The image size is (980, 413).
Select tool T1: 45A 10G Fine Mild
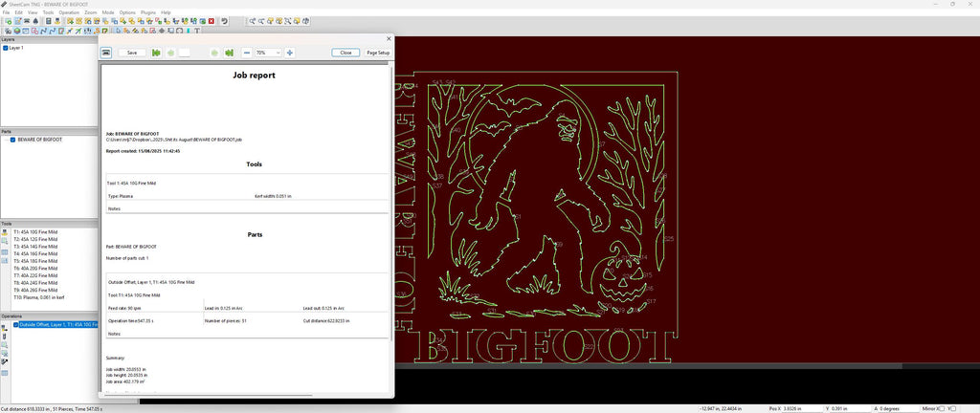point(35,232)
